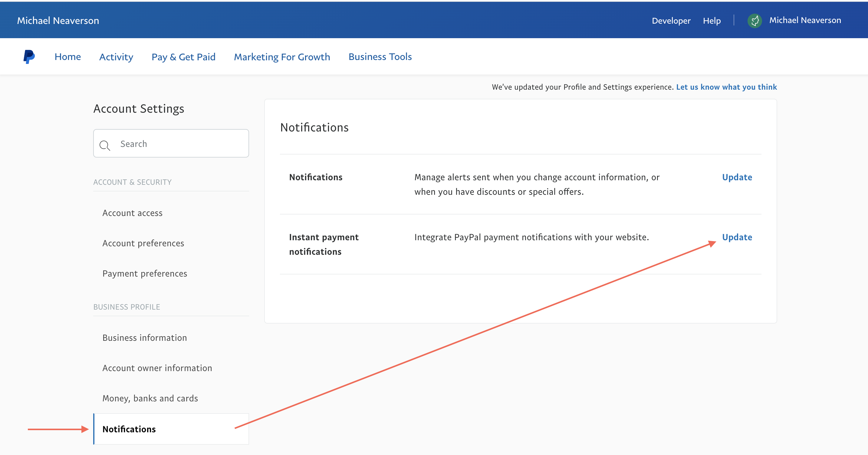Update Instant payment notifications
The height and width of the screenshot is (455, 868).
(x=737, y=237)
